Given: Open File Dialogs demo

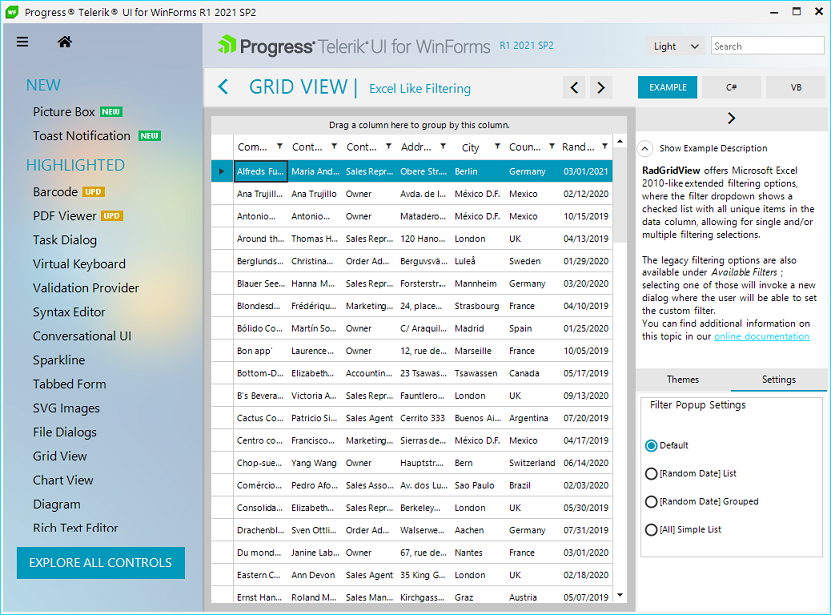Looking at the screenshot, I should point(65,433).
